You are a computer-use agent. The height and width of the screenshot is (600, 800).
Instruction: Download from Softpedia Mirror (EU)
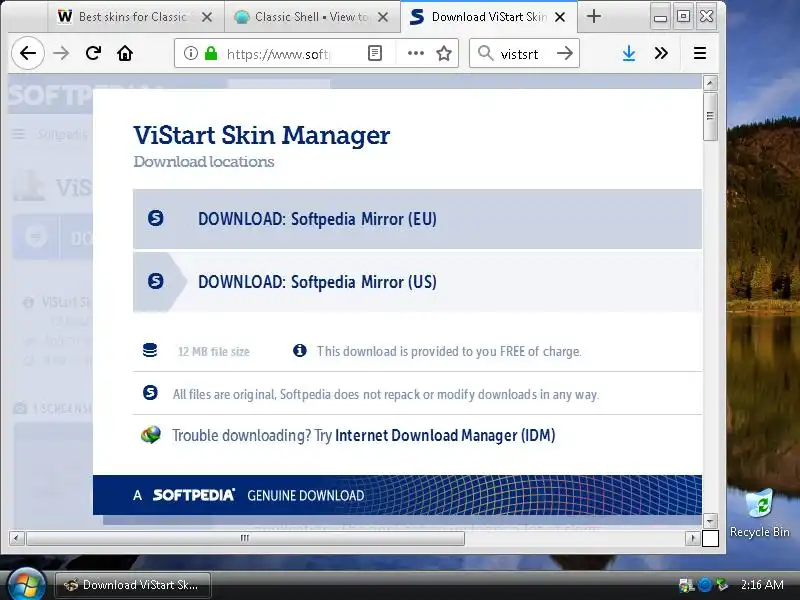(x=417, y=219)
